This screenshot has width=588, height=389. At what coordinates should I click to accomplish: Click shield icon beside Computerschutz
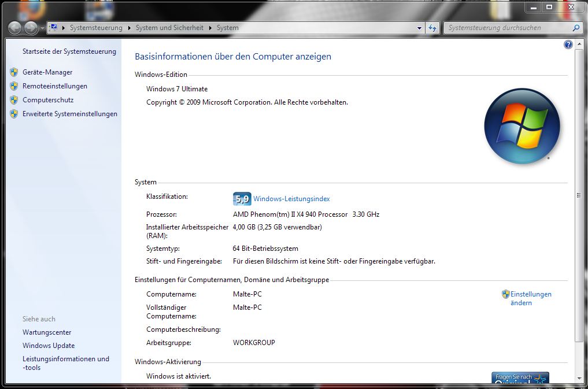(x=14, y=100)
